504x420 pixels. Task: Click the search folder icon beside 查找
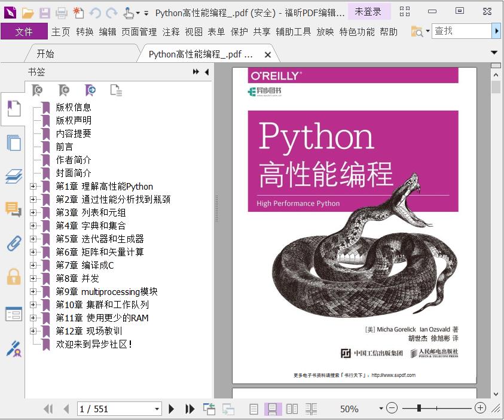pyautogui.click(x=417, y=32)
